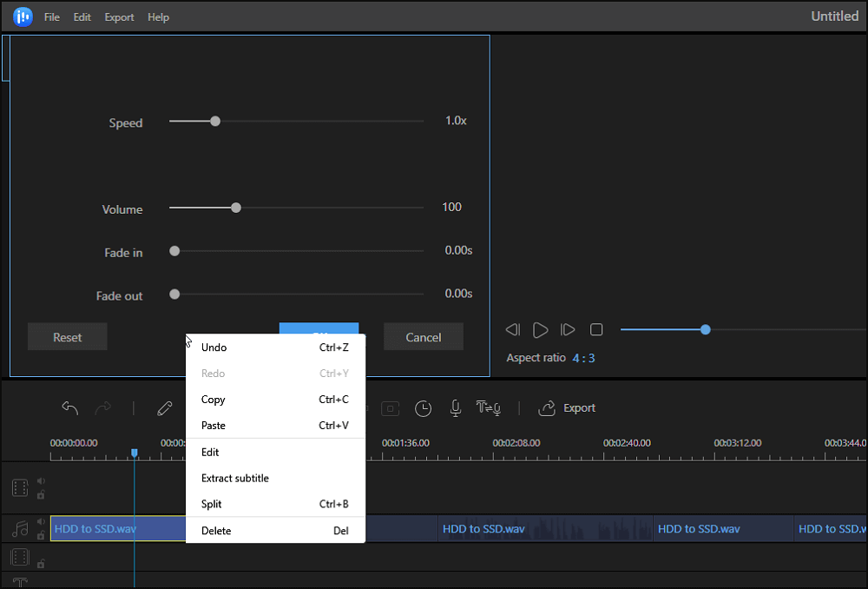Click the Reset button

click(68, 337)
